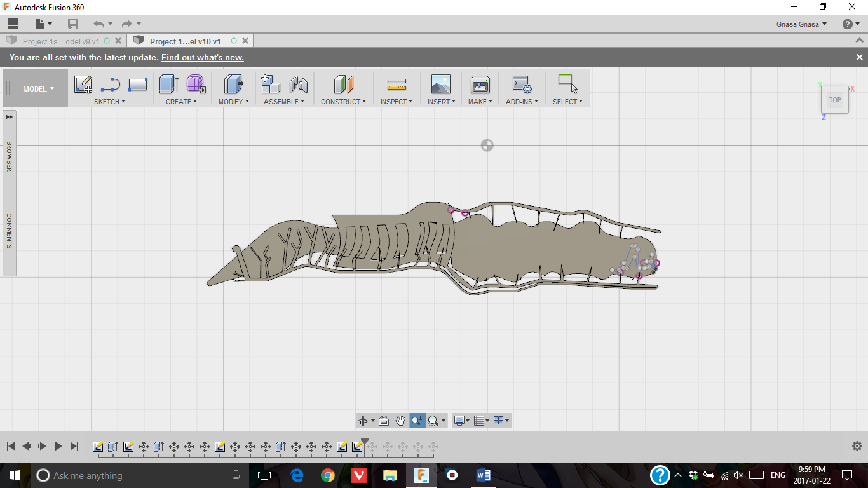Select the Joint tool icon
The height and width of the screenshot is (488, 868).
tap(299, 85)
